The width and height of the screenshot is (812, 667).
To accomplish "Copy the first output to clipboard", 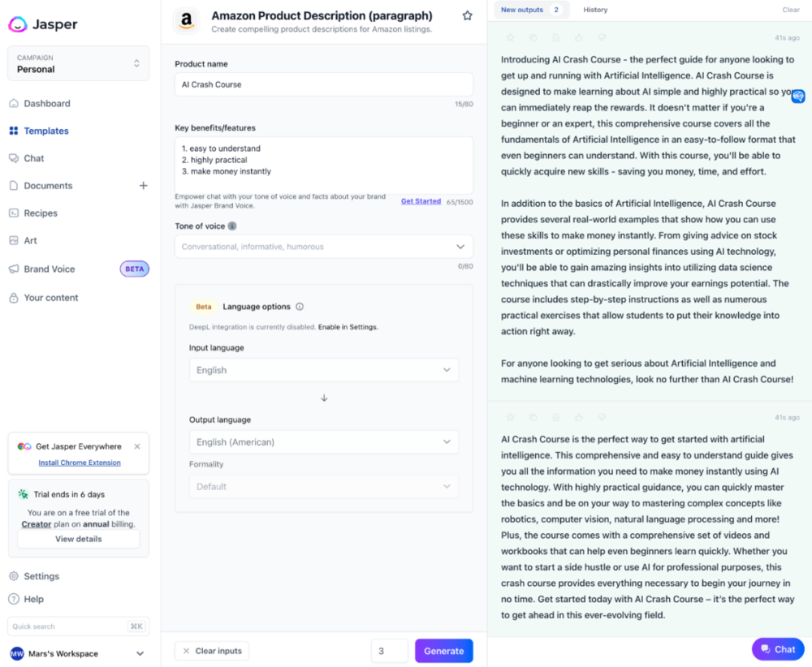I will [533, 38].
